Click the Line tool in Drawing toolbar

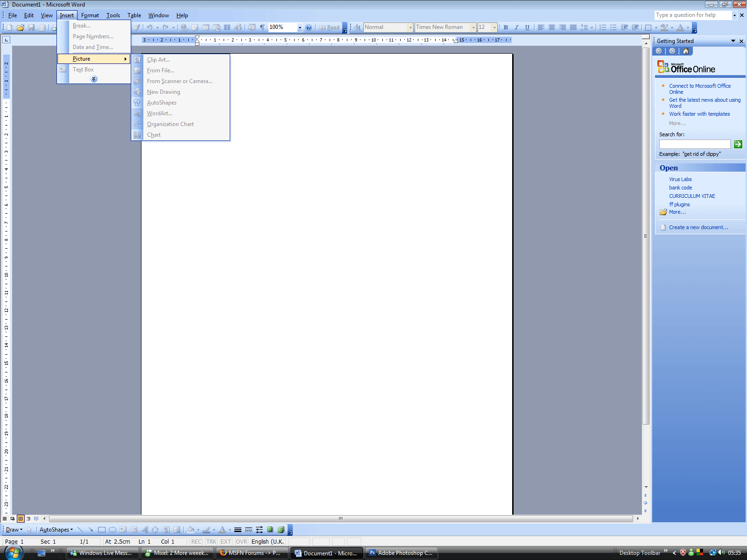80,530
